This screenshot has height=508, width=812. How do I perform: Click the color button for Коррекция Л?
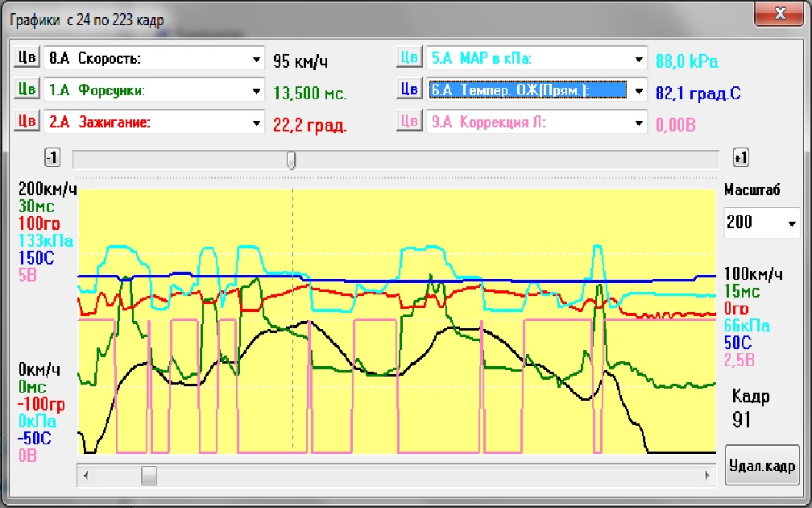pyautogui.click(x=409, y=121)
